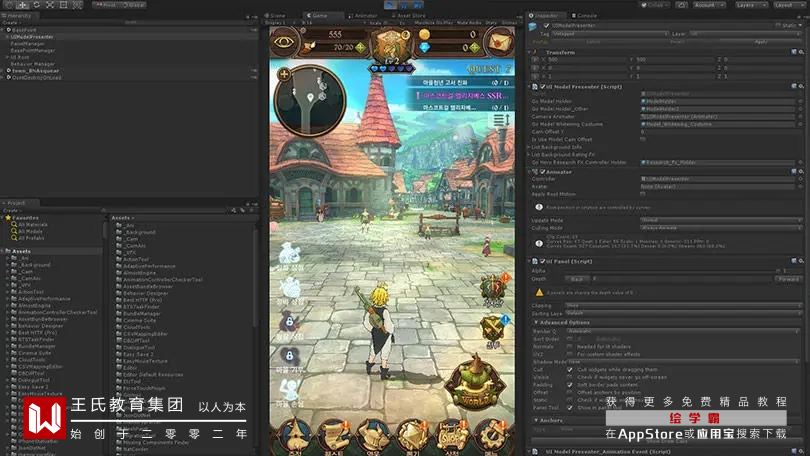Click the Apply prefab button
This screenshot has height=456, width=810.
761,42
